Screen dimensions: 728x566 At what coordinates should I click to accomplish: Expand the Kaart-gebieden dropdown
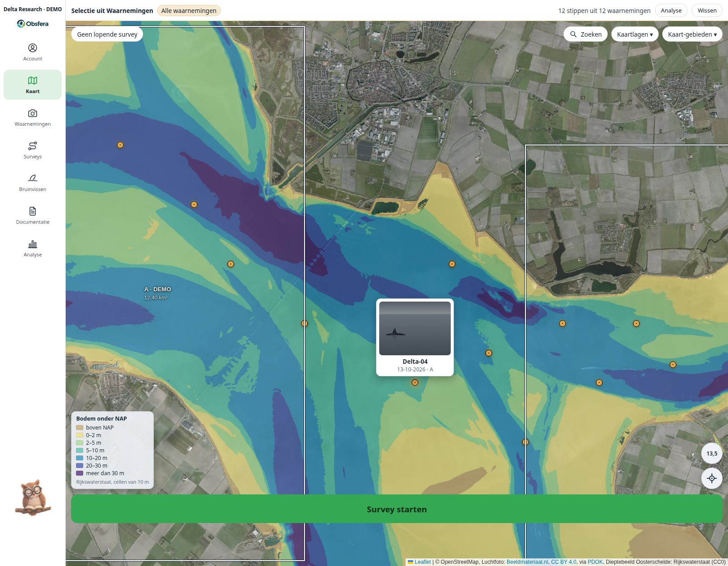pos(692,34)
